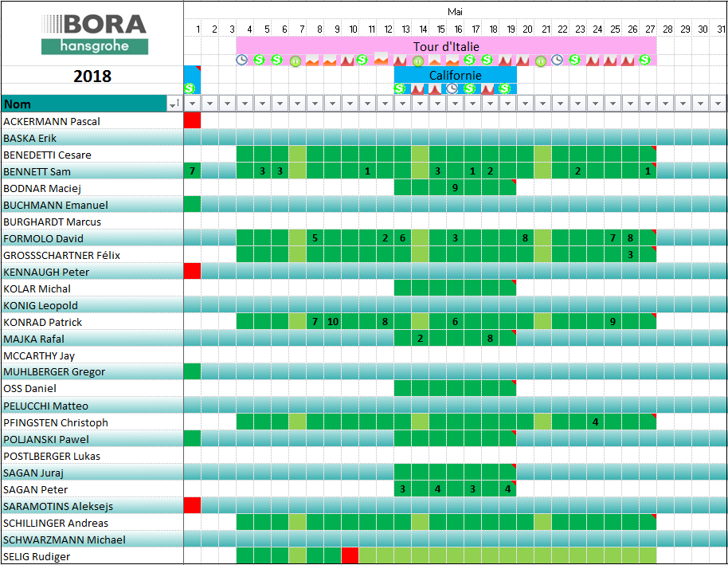Open the Nom column sort filter arrow
This screenshot has width=728, height=565.
pos(174,104)
